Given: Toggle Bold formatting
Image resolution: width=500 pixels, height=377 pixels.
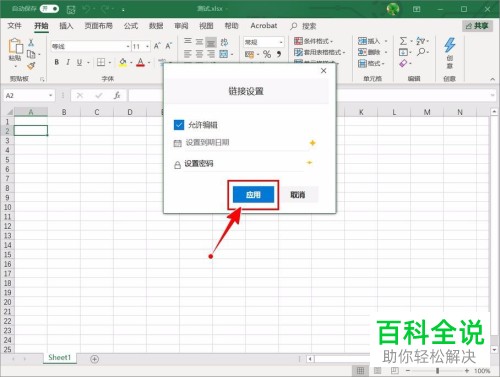Looking at the screenshot, I should pos(57,62).
